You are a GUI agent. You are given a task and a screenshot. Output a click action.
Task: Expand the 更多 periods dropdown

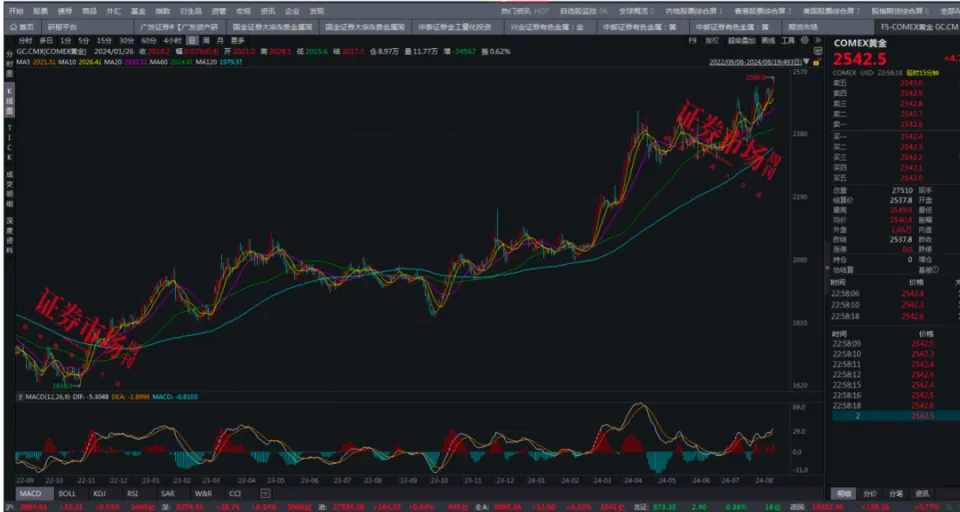pos(238,40)
